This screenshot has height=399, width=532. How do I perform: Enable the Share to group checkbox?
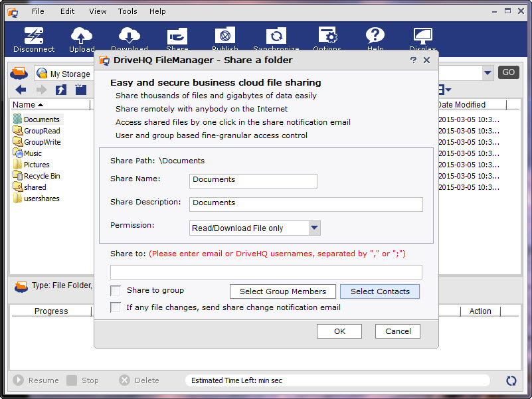click(116, 291)
